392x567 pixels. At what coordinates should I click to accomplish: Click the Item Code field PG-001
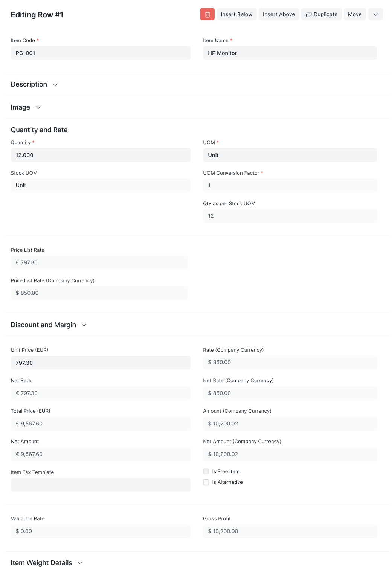click(x=101, y=53)
